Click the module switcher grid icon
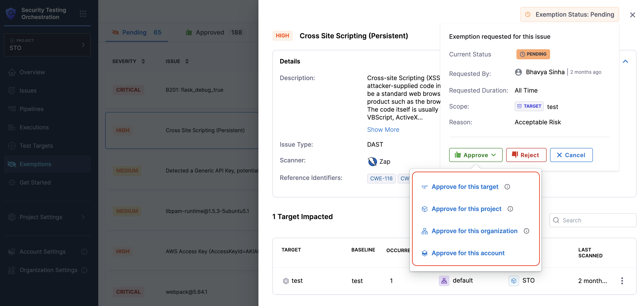644x306 pixels. click(83, 14)
